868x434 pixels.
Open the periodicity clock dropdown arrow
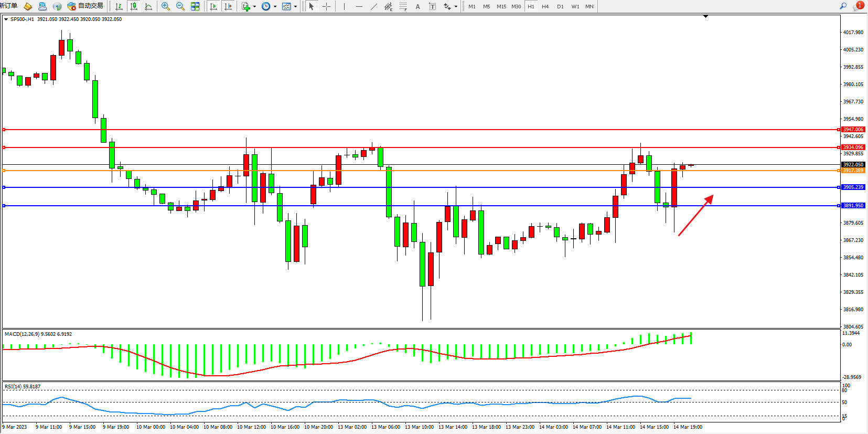click(275, 7)
